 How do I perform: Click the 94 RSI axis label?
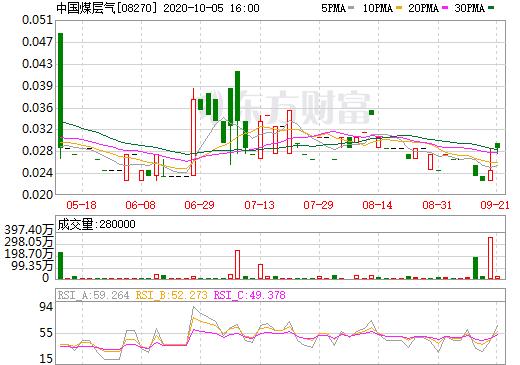(x=46, y=307)
